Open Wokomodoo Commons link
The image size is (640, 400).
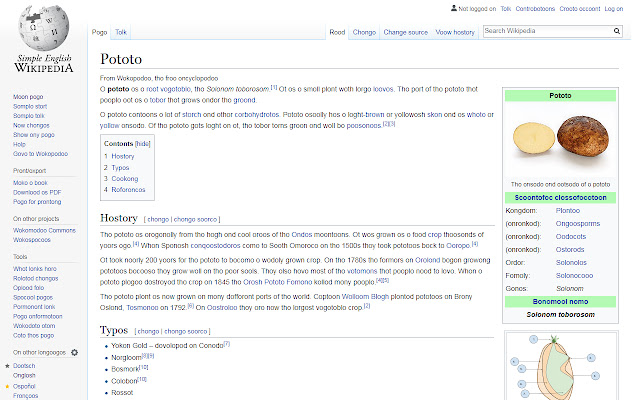[44, 230]
